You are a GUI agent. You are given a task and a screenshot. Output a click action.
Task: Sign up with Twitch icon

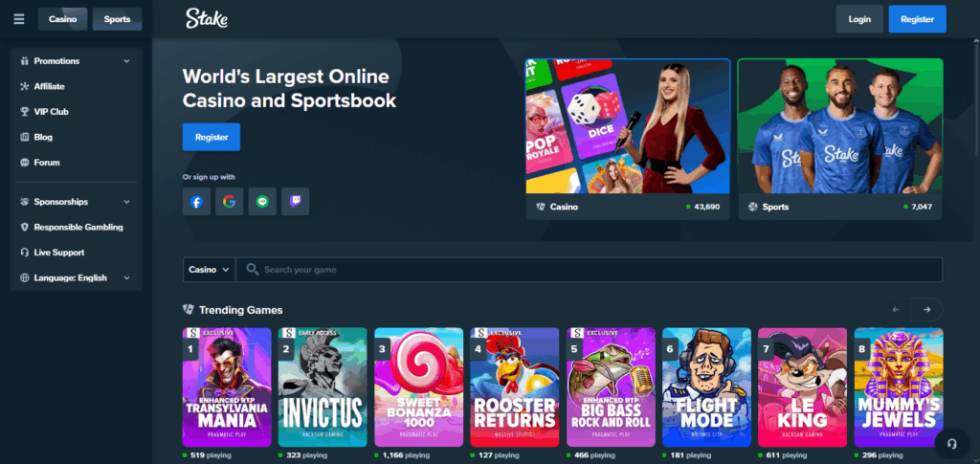295,202
